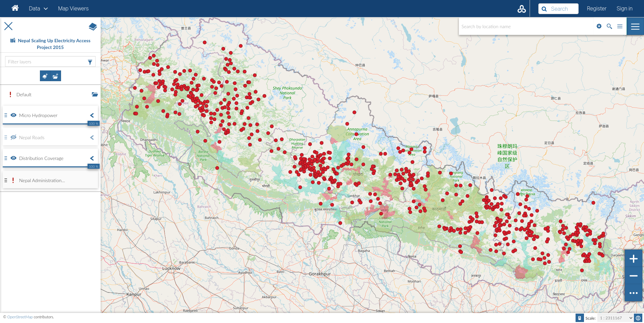Expand the Micro Hydropower layer details
The image size is (644, 323).
[92, 115]
